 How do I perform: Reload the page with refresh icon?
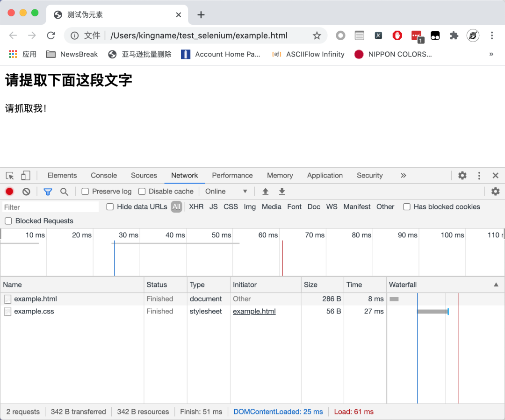pos(51,36)
